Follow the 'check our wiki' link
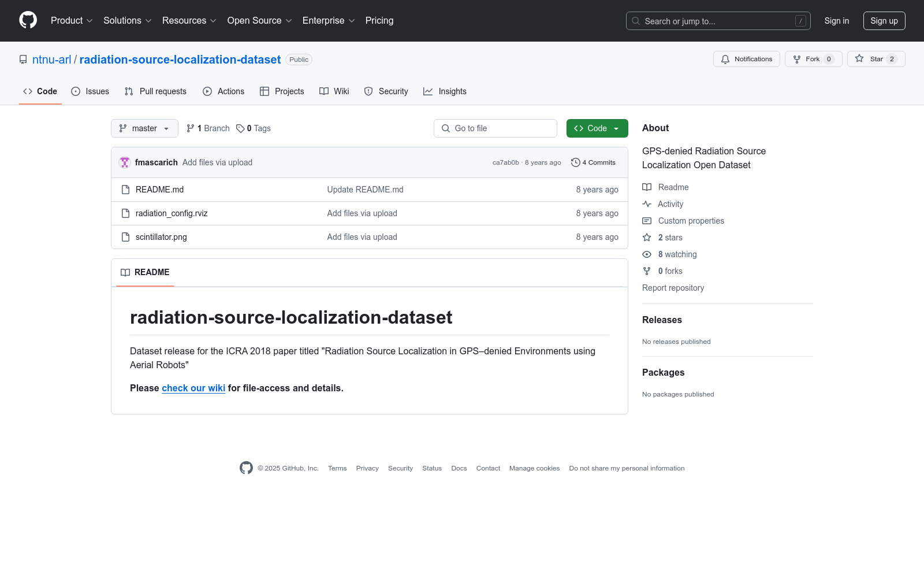 pyautogui.click(x=193, y=388)
